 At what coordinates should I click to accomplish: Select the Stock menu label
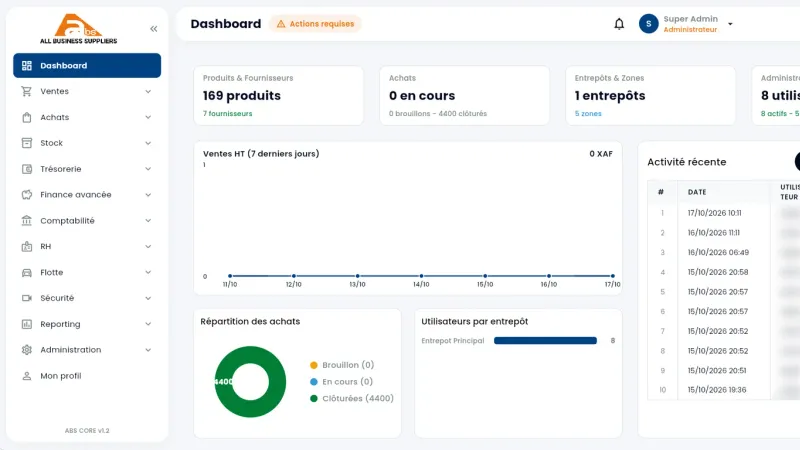click(x=52, y=143)
